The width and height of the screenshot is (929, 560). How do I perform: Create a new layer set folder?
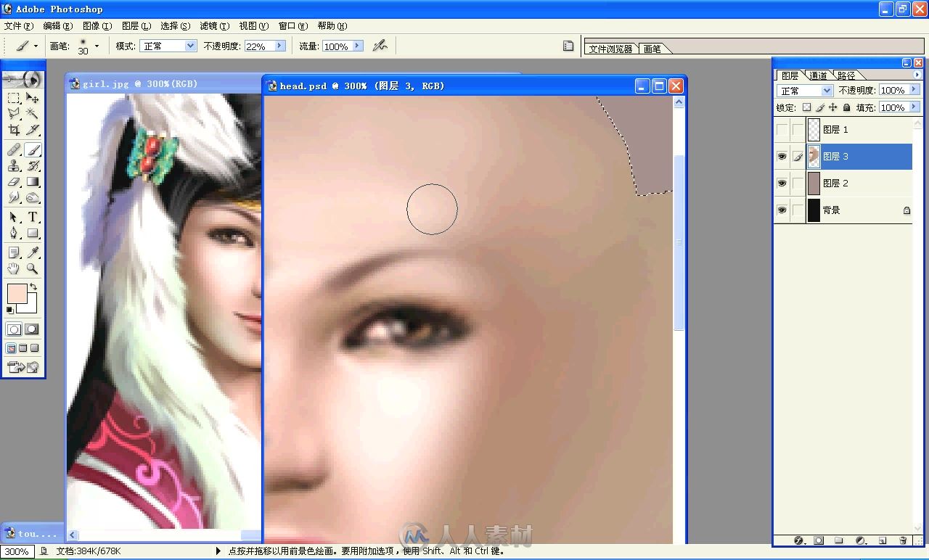click(x=839, y=540)
